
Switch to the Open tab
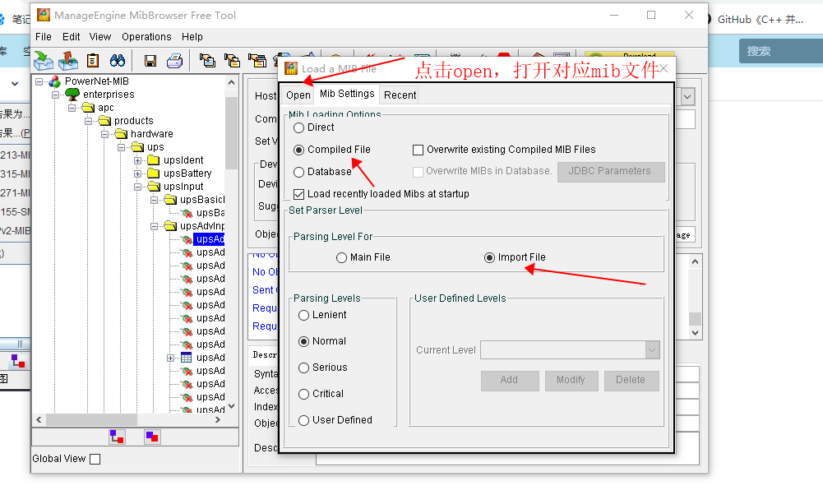coord(298,95)
